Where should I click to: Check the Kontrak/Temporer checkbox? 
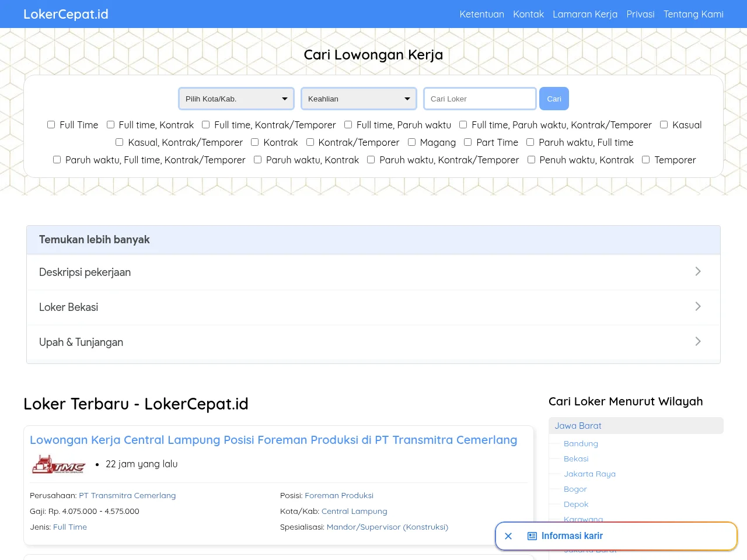(x=310, y=142)
